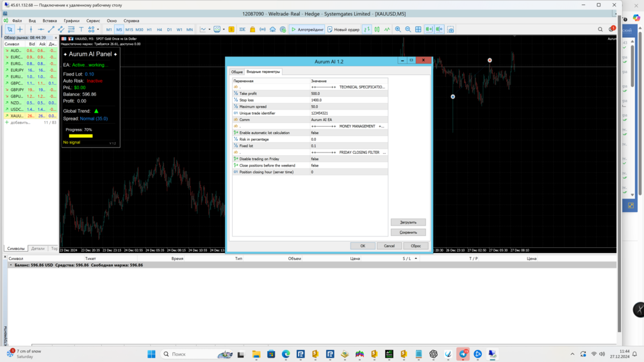The width and height of the screenshot is (644, 362).
Task: Pick the horizontal line drawing tool
Action: pyautogui.click(x=41, y=29)
